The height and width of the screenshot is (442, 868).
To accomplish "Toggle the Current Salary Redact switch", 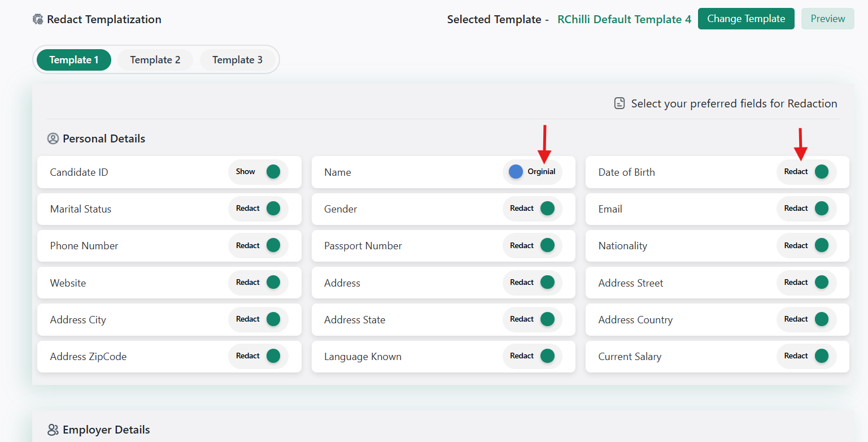I will pos(806,356).
